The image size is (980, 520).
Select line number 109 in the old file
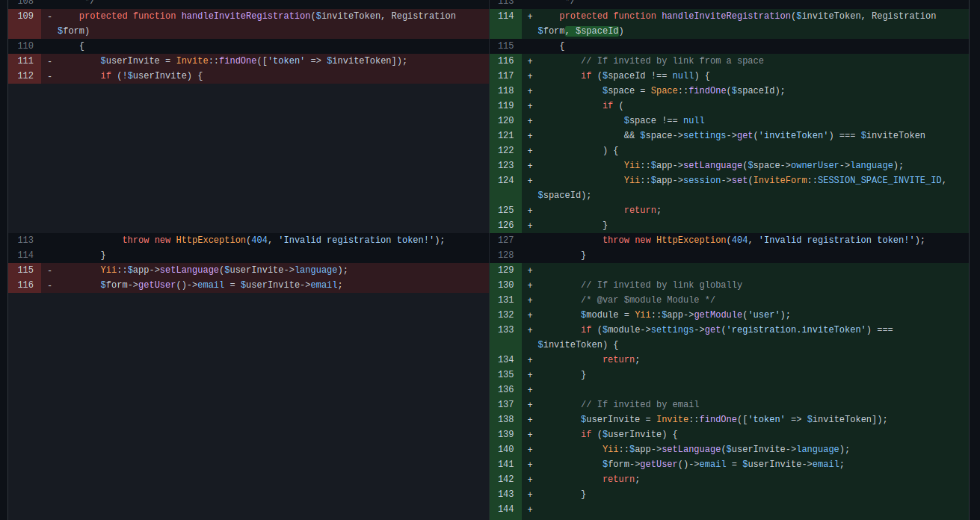click(x=25, y=15)
